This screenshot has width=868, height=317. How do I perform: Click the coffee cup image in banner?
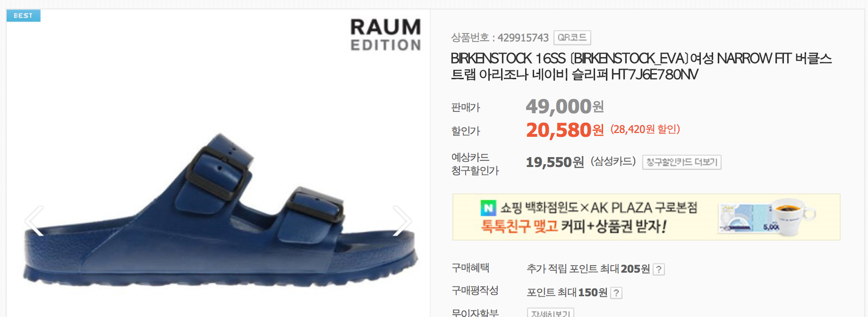click(x=791, y=216)
